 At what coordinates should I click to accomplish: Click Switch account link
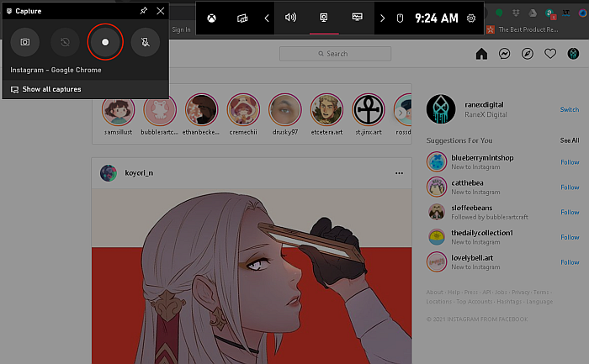[570, 109]
